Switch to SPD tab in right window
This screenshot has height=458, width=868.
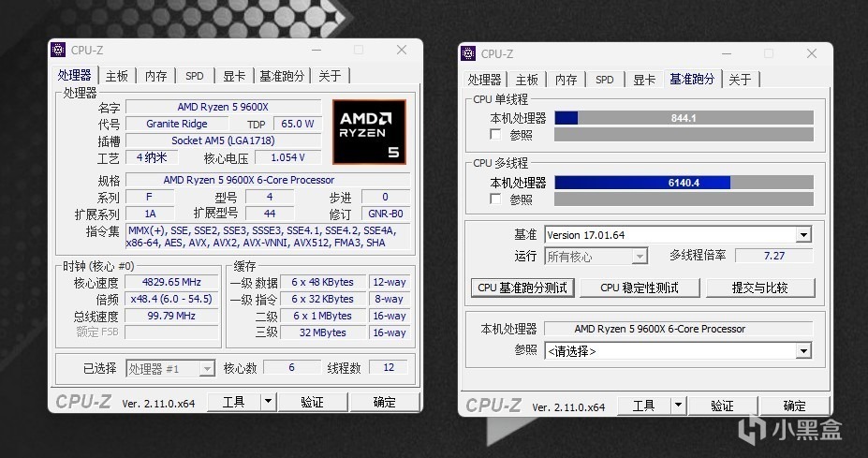pyautogui.click(x=605, y=80)
